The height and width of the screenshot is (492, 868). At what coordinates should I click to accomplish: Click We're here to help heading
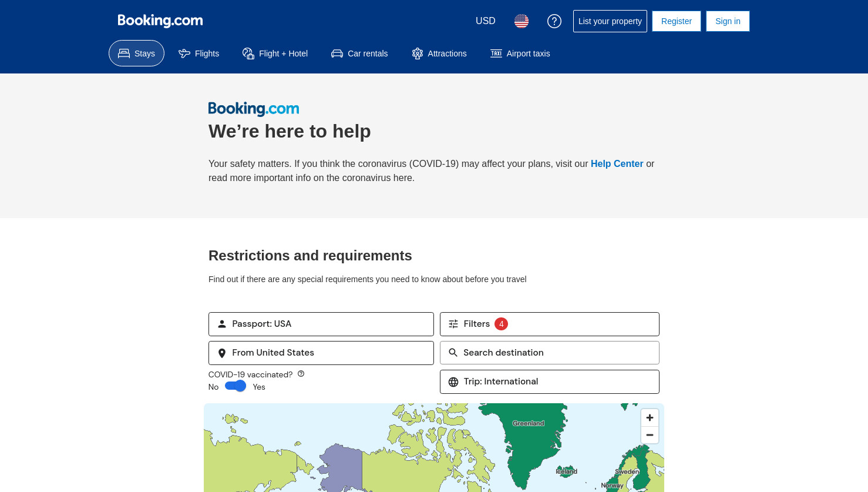[290, 131]
